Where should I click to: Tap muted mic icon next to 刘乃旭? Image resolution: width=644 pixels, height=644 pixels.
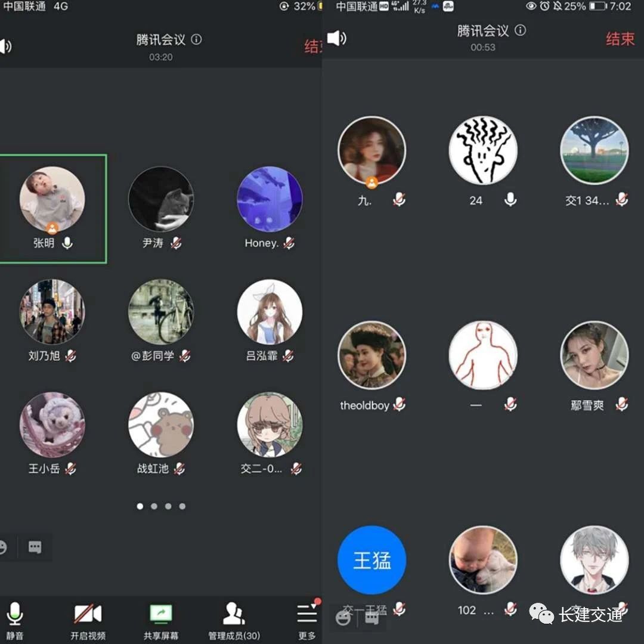tap(70, 356)
